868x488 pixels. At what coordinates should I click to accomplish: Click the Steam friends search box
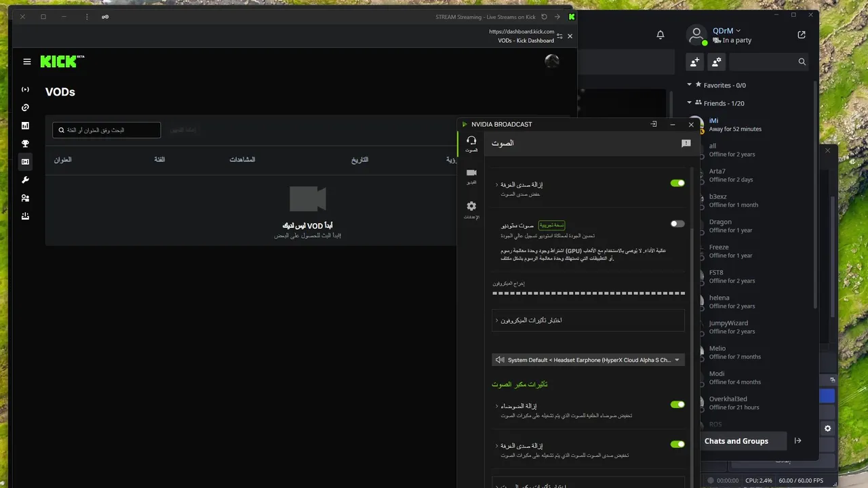[x=770, y=62]
